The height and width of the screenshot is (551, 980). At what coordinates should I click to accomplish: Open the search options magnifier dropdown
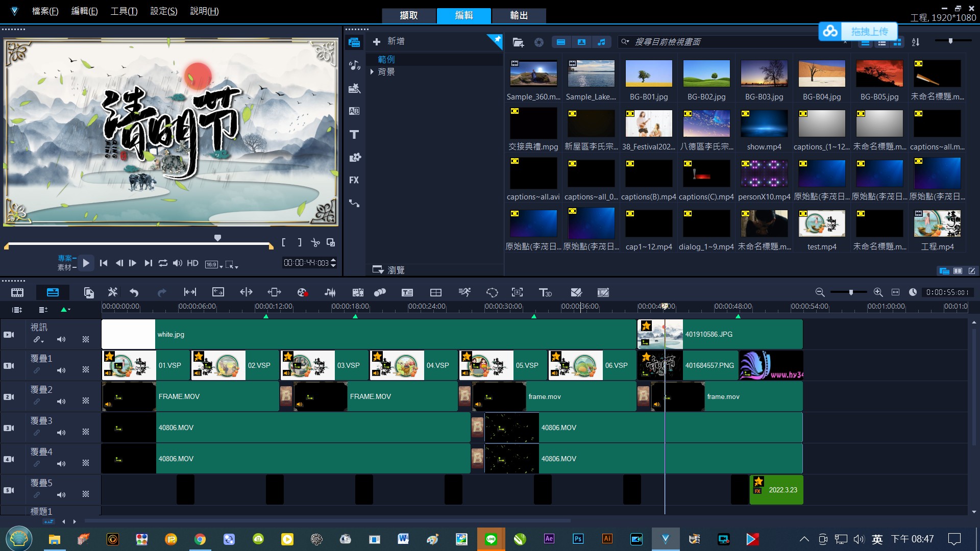pyautogui.click(x=625, y=42)
